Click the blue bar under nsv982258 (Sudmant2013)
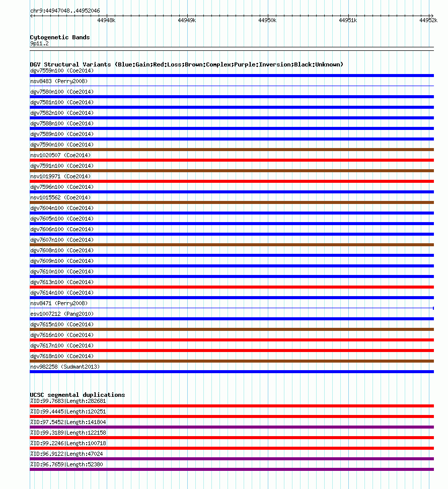 tap(232, 372)
